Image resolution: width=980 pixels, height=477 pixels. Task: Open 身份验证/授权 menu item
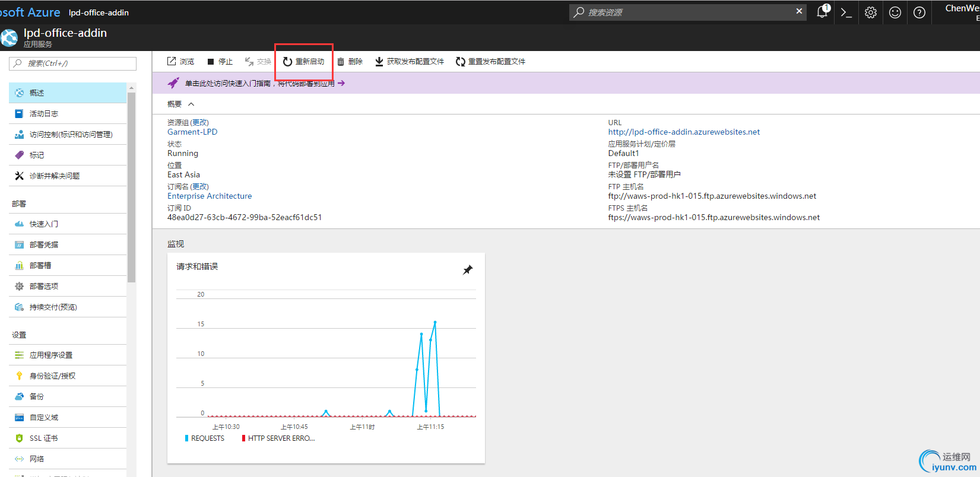(68, 376)
